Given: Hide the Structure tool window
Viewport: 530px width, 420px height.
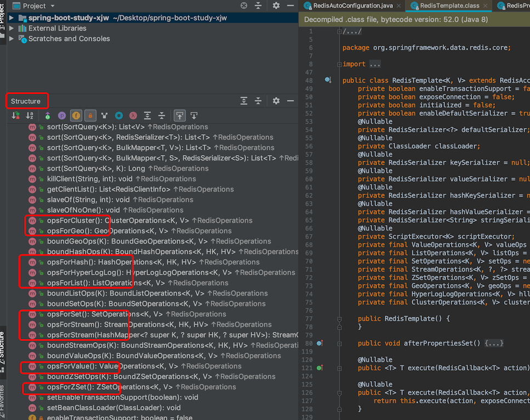Looking at the screenshot, I should coord(290,101).
